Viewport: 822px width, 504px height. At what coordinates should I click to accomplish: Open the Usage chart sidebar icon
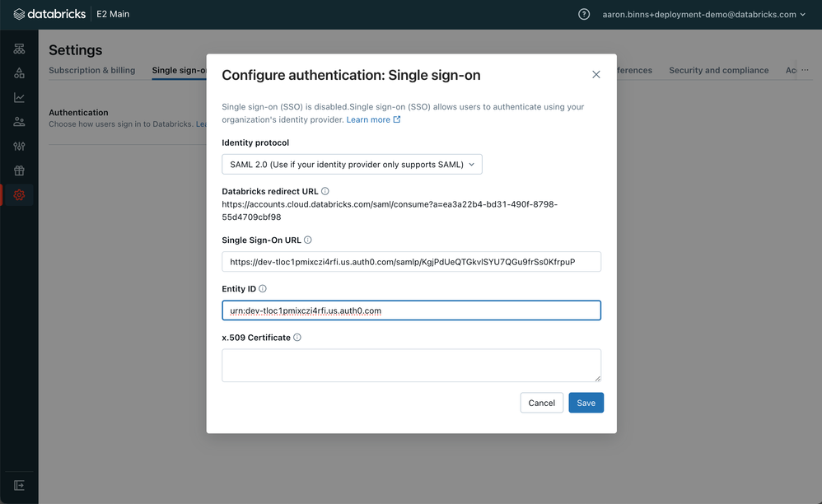click(x=19, y=97)
